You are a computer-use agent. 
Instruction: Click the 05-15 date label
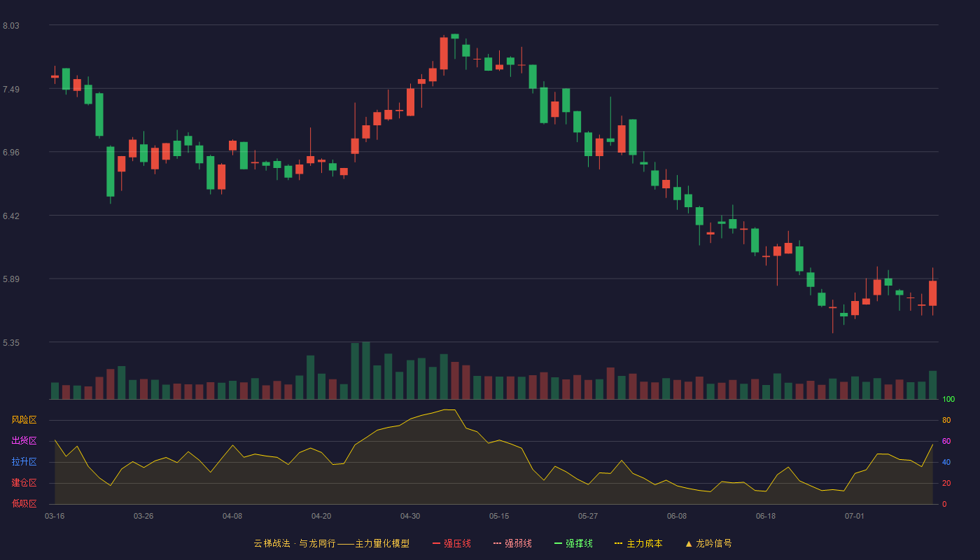499,516
